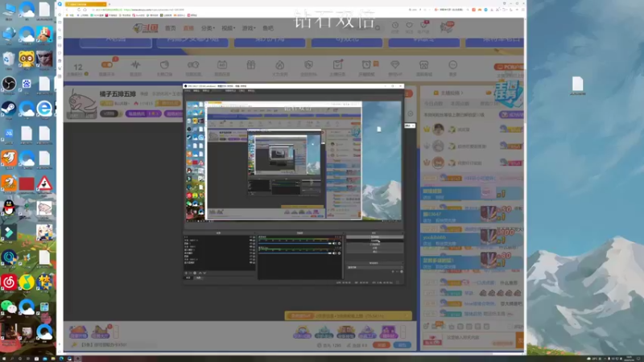Remove a source with the OBS minus button
This screenshot has width=644, height=362.
(x=190, y=273)
